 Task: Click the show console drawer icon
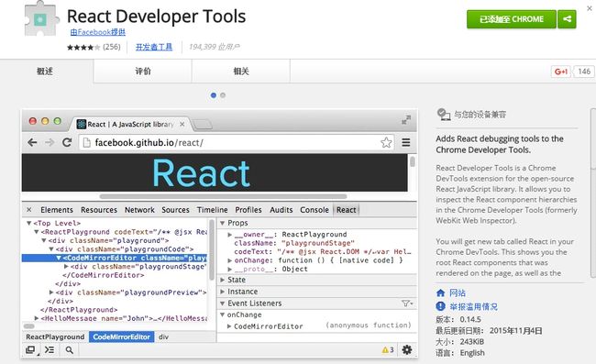50,350
